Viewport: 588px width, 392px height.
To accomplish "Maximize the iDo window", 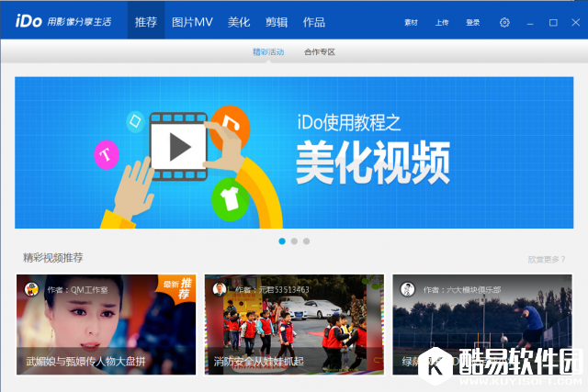I will pyautogui.click(x=553, y=22).
